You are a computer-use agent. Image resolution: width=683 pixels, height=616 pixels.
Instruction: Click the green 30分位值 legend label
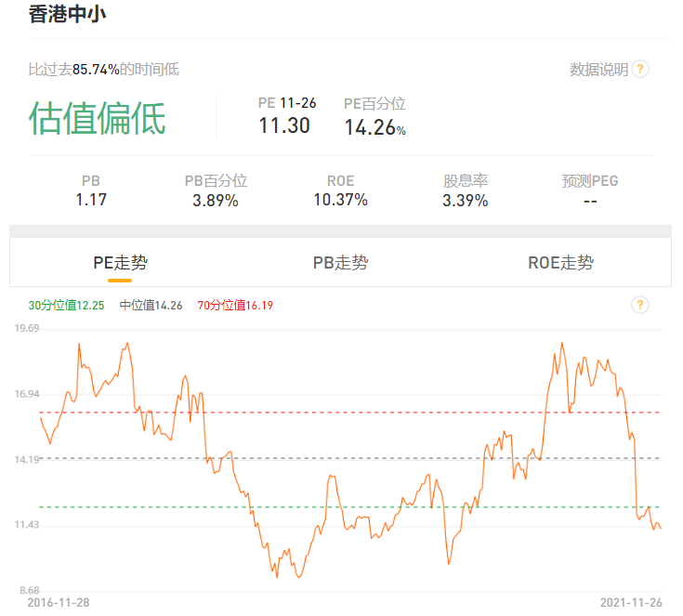click(66, 305)
